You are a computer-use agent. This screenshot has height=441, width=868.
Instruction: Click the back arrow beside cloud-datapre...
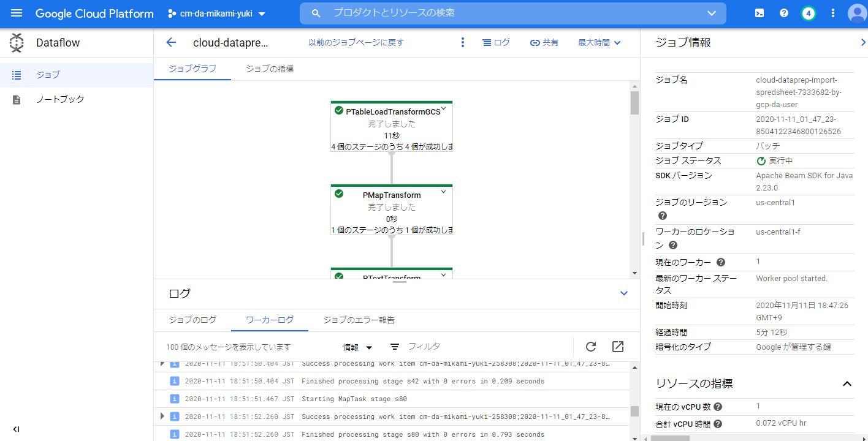pos(170,42)
